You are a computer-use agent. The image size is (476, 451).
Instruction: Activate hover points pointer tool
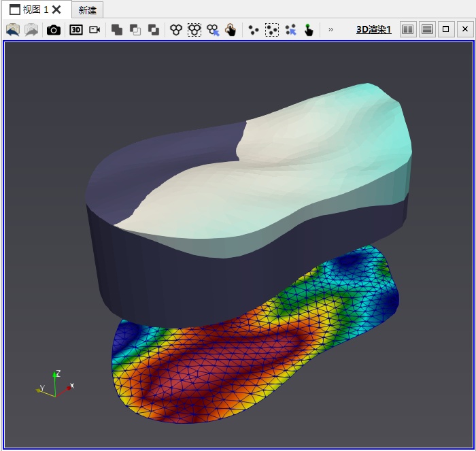309,30
